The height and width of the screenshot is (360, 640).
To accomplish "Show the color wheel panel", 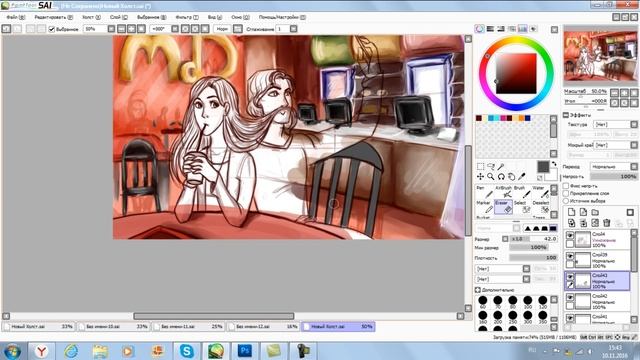I will point(480,29).
